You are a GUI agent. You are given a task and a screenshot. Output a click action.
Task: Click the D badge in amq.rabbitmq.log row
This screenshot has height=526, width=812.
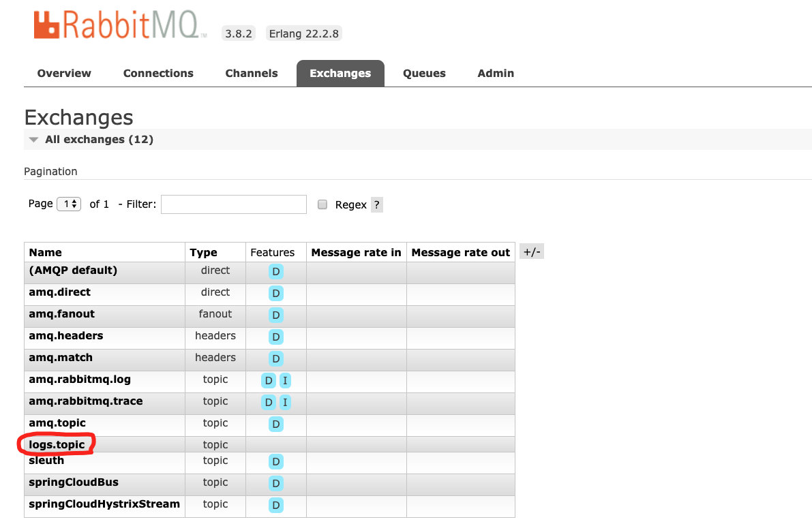(268, 380)
